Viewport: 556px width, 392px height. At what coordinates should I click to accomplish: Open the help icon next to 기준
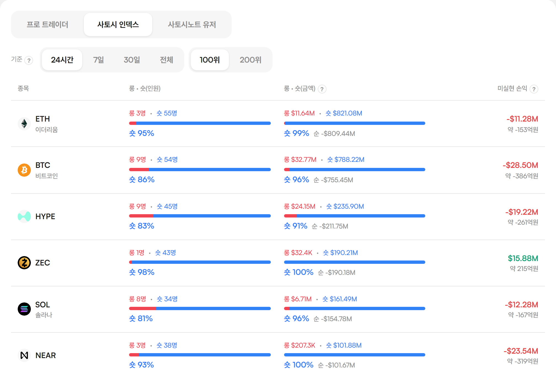coord(29,60)
